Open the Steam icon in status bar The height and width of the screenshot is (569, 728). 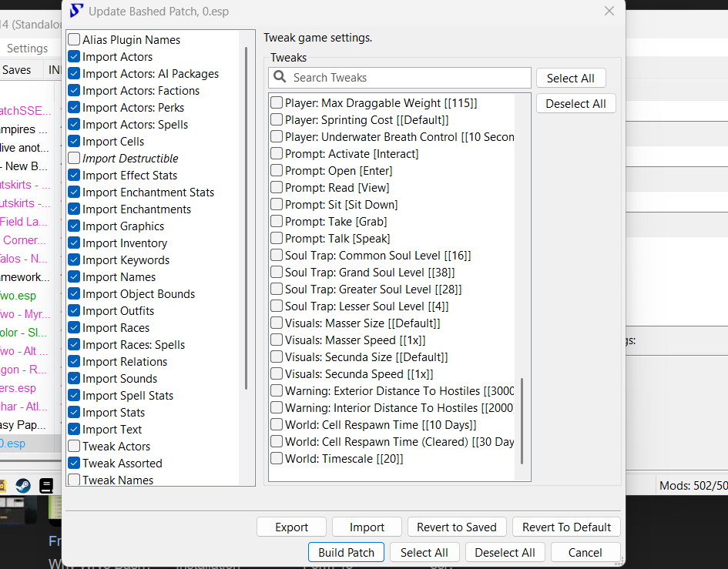click(x=23, y=486)
